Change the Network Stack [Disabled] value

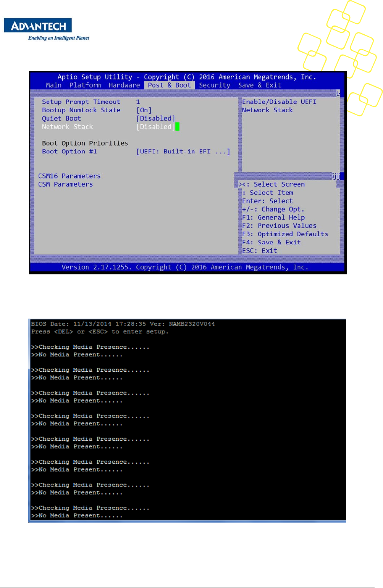tap(156, 127)
